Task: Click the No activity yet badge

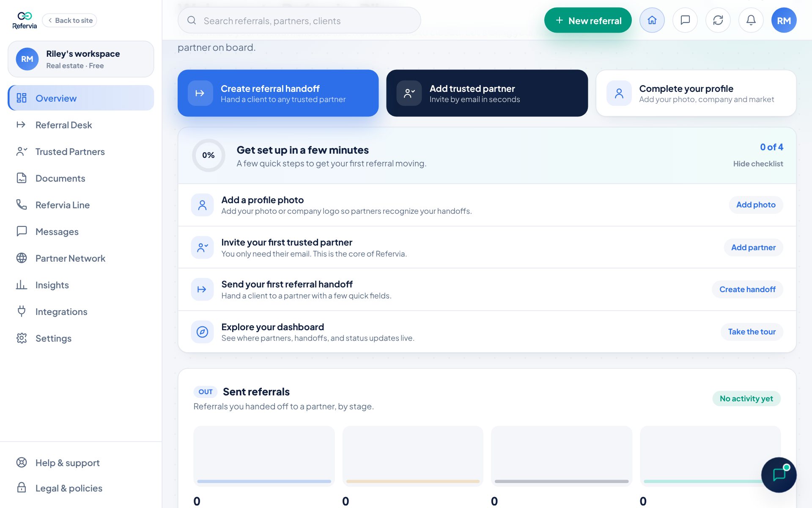Action: pos(746,399)
